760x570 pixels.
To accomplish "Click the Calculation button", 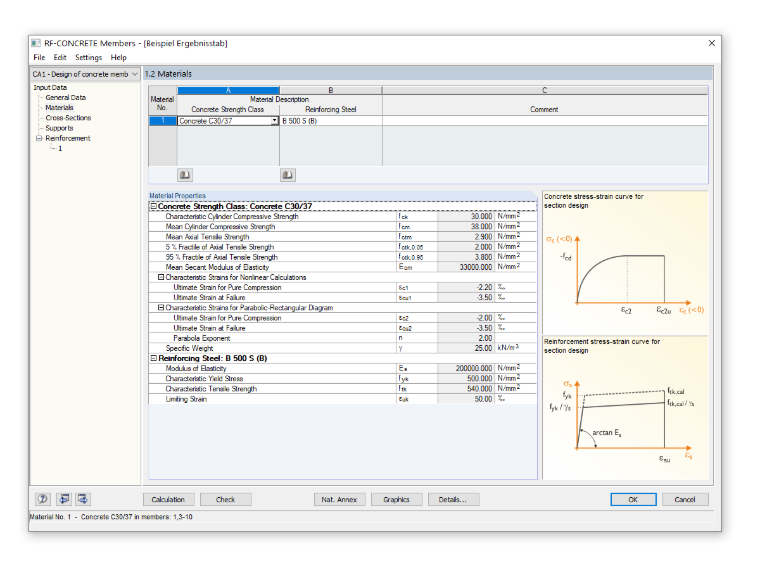I will 168,499.
